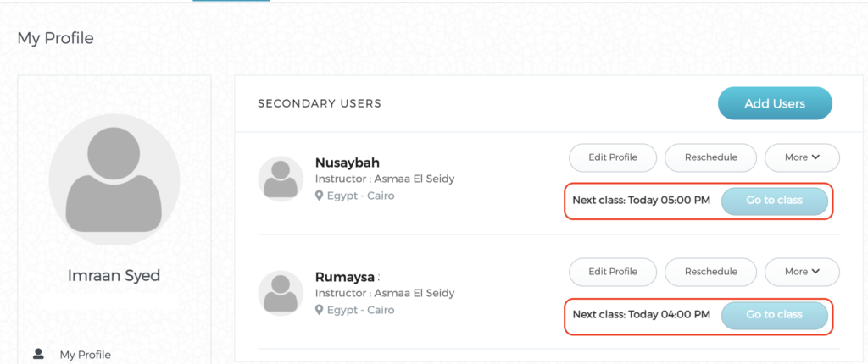The image size is (868, 364).
Task: Click the Imraan Syed name label
Action: pos(114,275)
